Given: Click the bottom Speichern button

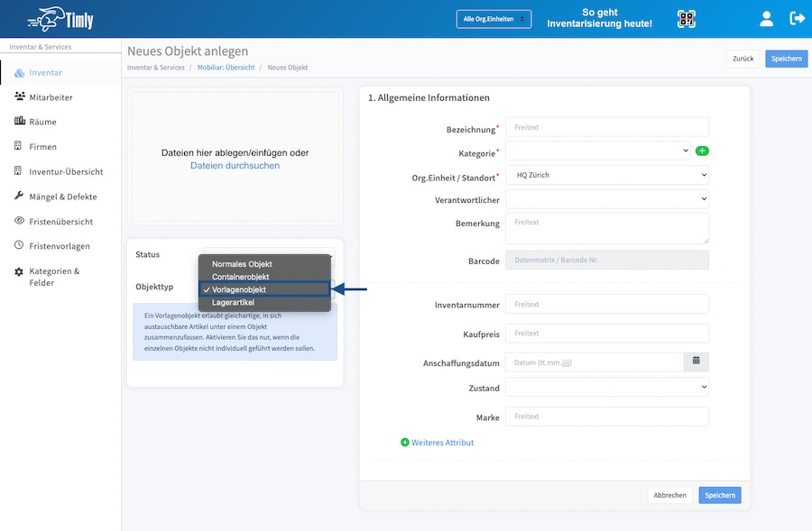Looking at the screenshot, I should pos(720,495).
